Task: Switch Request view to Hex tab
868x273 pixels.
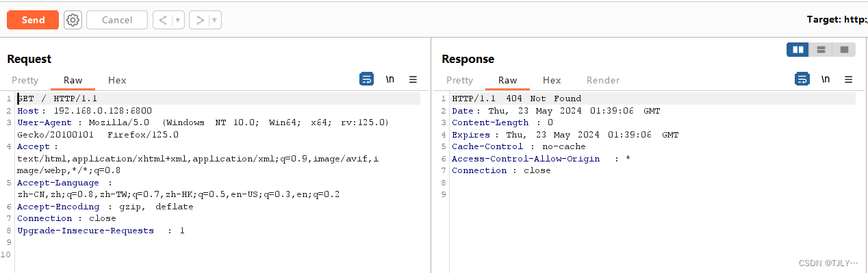Action: [117, 80]
